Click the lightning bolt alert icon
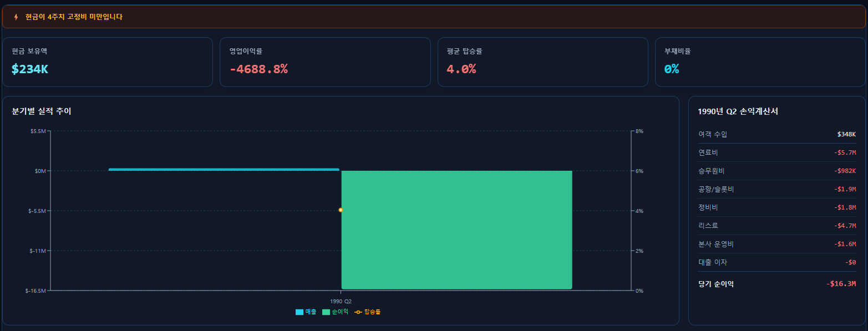The image size is (868, 331). click(16, 17)
